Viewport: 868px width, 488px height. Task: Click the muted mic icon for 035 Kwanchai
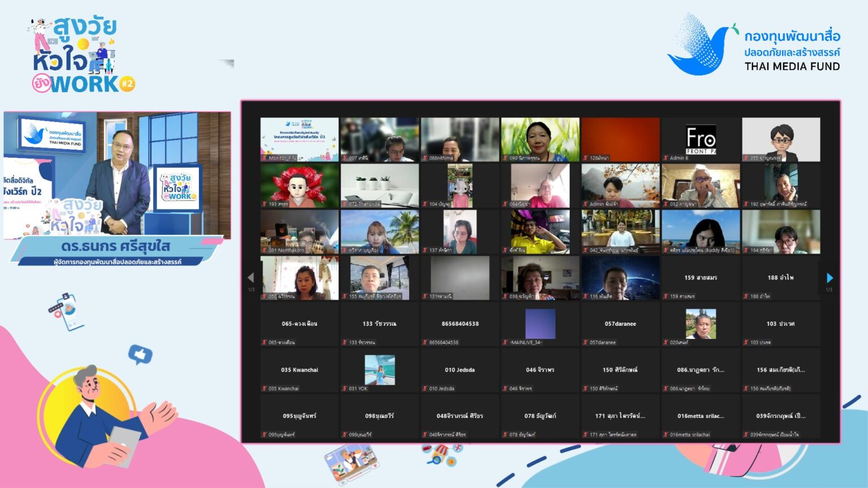pyautogui.click(x=264, y=389)
